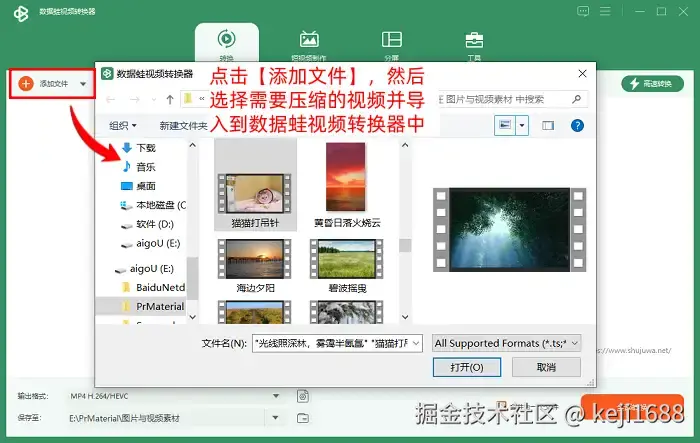This screenshot has height=443, width=700.
Task: Click the forest video in preview pane
Action: (509, 230)
